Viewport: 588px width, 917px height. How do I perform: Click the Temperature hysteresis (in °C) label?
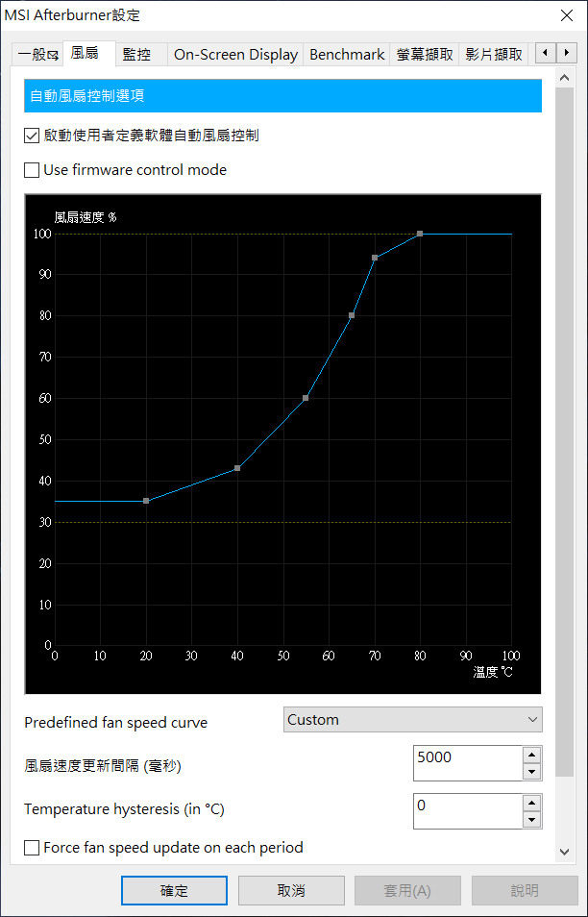click(124, 809)
